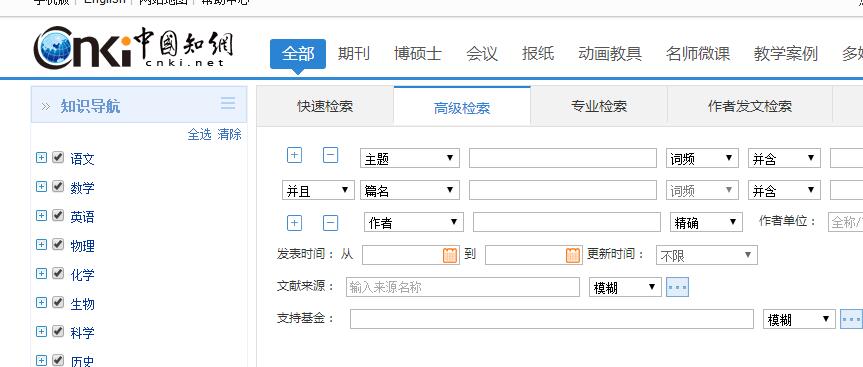Remove a row with the minus icon beside 主题
863x367 pixels.
(x=330, y=155)
